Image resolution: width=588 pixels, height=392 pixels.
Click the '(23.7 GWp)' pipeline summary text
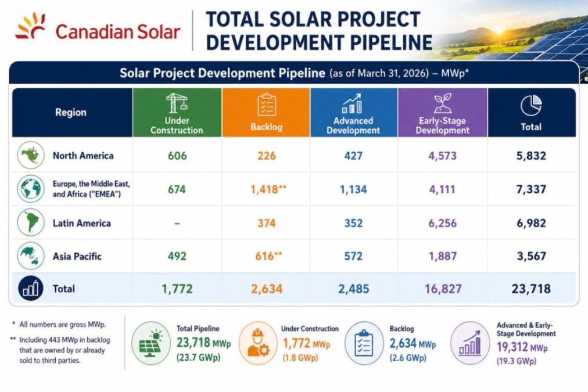[198, 358]
